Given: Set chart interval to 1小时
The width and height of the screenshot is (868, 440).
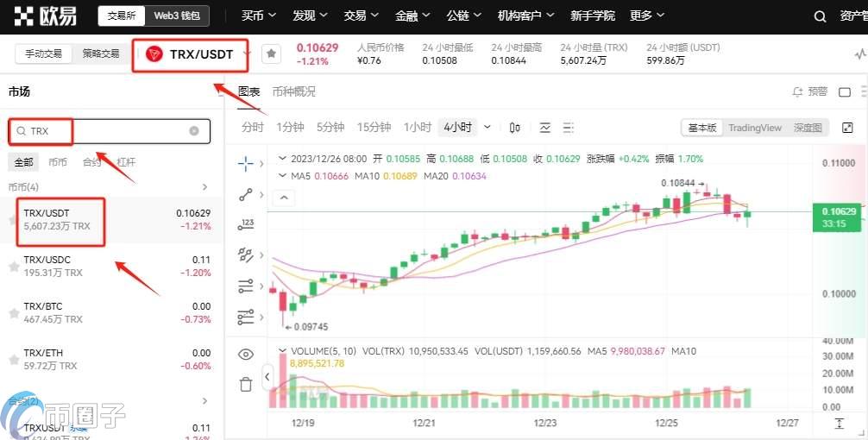Looking at the screenshot, I should (x=418, y=128).
